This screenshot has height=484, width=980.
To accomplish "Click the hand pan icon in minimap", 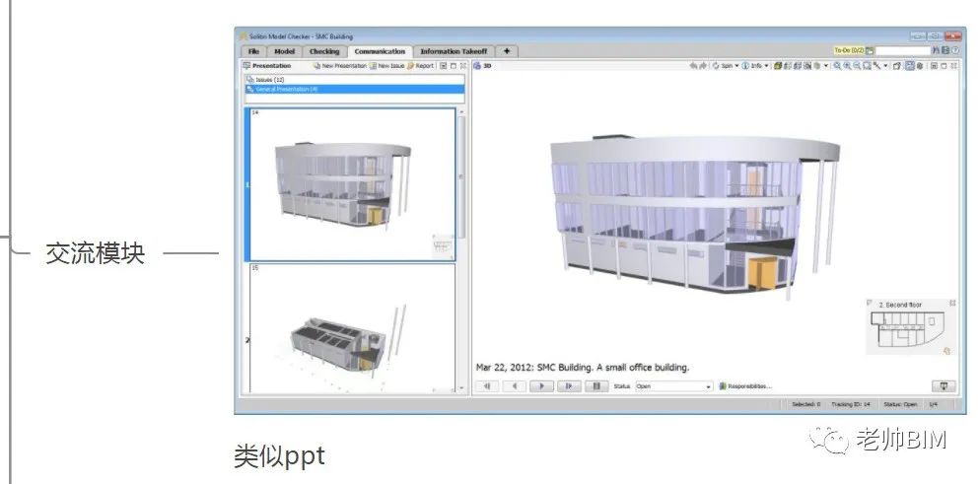I will (947, 351).
